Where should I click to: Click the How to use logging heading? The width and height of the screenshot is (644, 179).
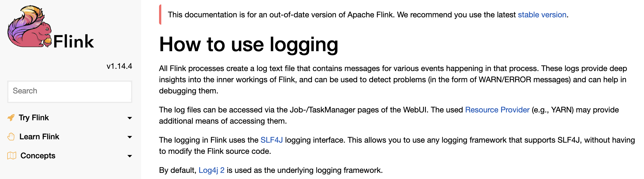(248, 44)
